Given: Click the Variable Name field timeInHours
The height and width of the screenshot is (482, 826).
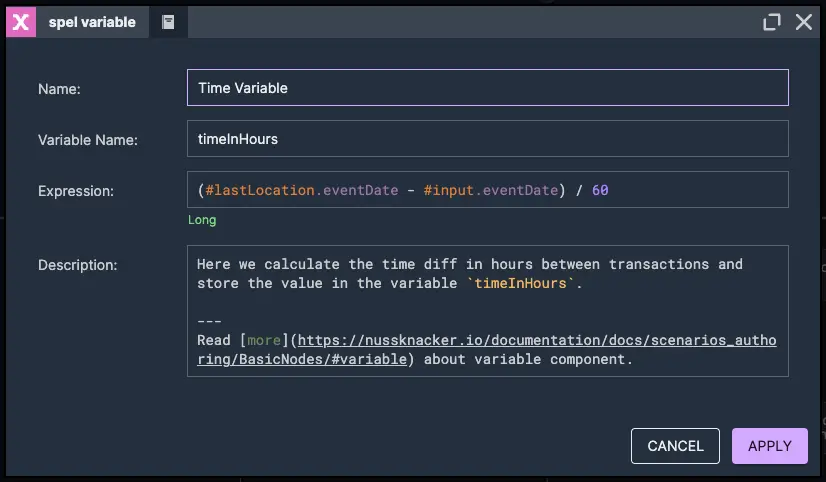Looking at the screenshot, I should [488, 139].
